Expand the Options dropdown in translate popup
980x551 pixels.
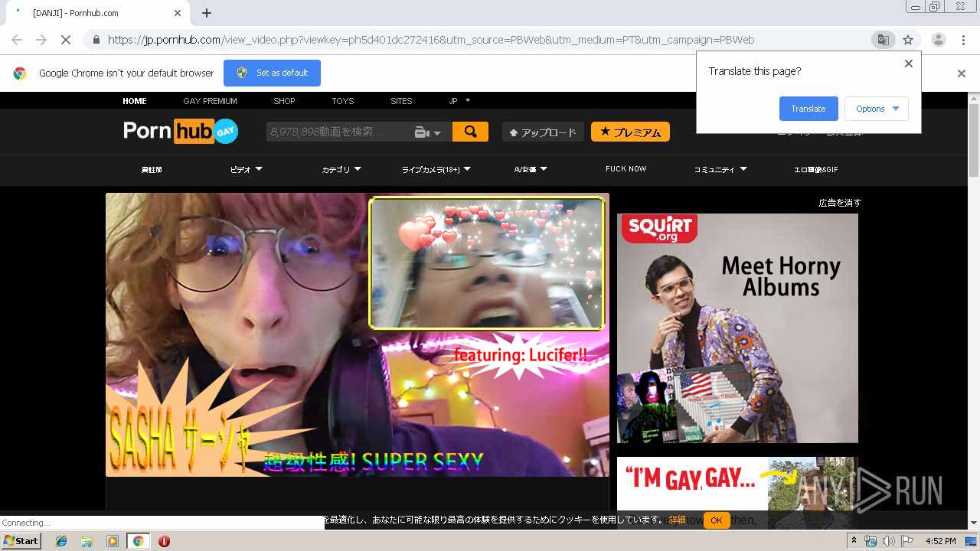click(x=876, y=109)
